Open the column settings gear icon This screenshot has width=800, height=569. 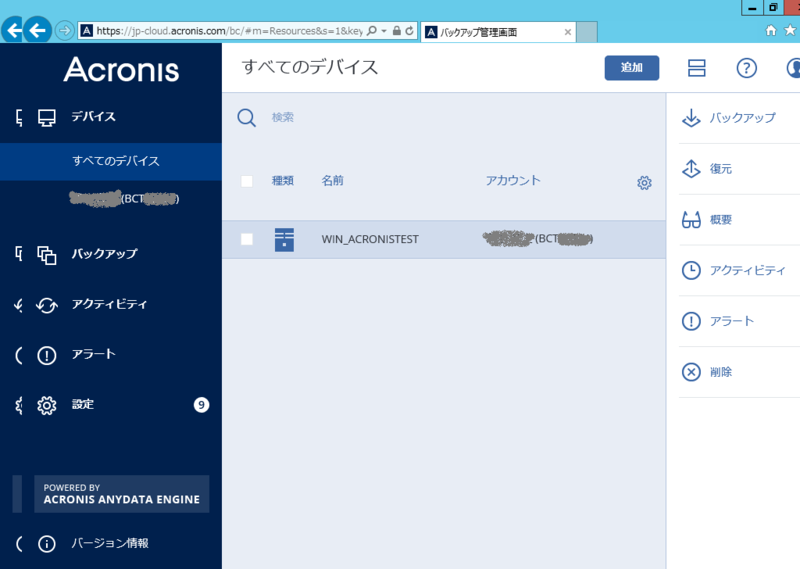tap(644, 183)
